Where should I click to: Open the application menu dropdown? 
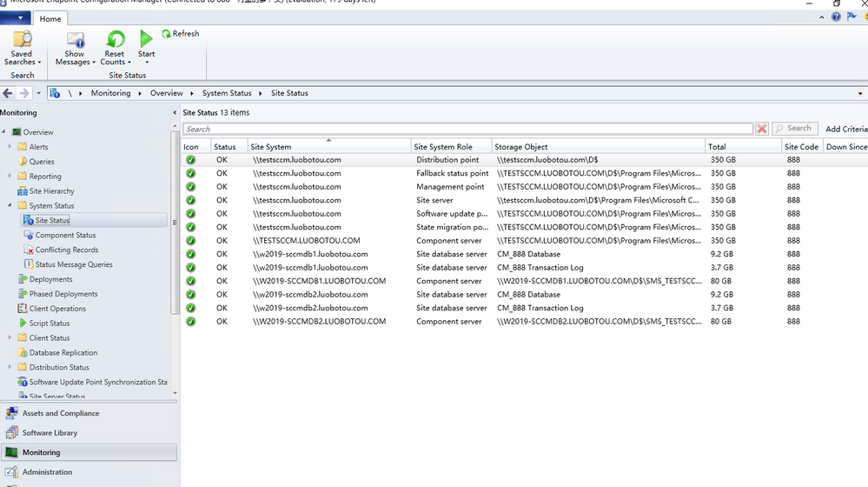(x=16, y=17)
